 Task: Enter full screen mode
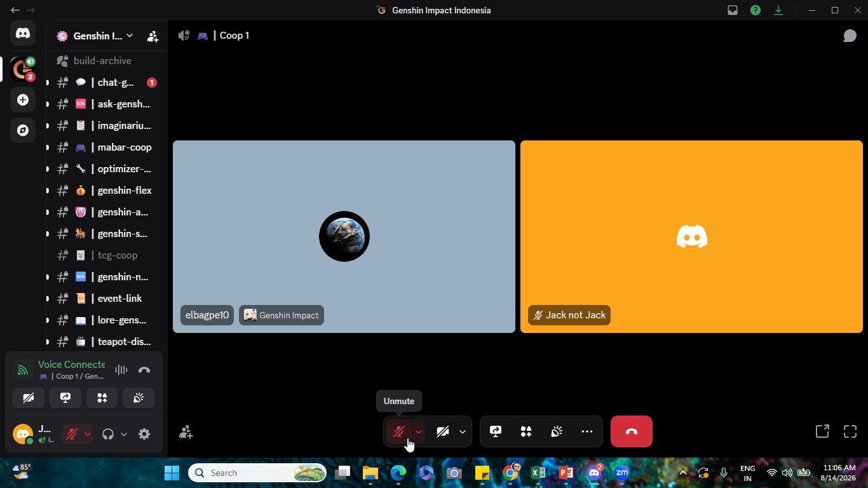click(850, 432)
